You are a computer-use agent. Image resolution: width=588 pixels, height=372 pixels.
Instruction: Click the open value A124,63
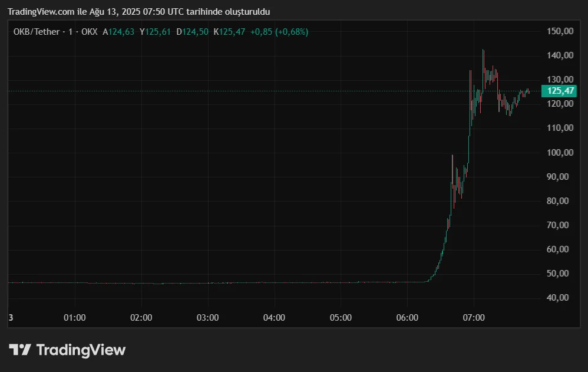118,32
